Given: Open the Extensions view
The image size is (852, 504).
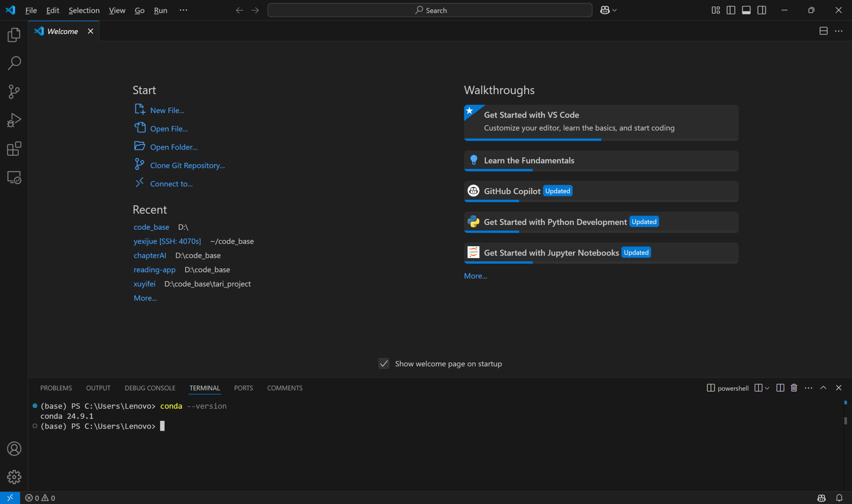Looking at the screenshot, I should tap(14, 149).
